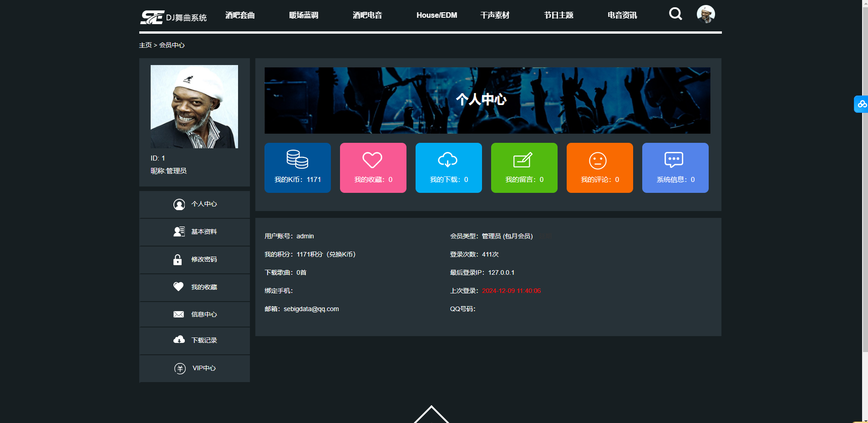This screenshot has height=423, width=868.
Task: Click the green 我的留言 edit card
Action: coord(524,167)
